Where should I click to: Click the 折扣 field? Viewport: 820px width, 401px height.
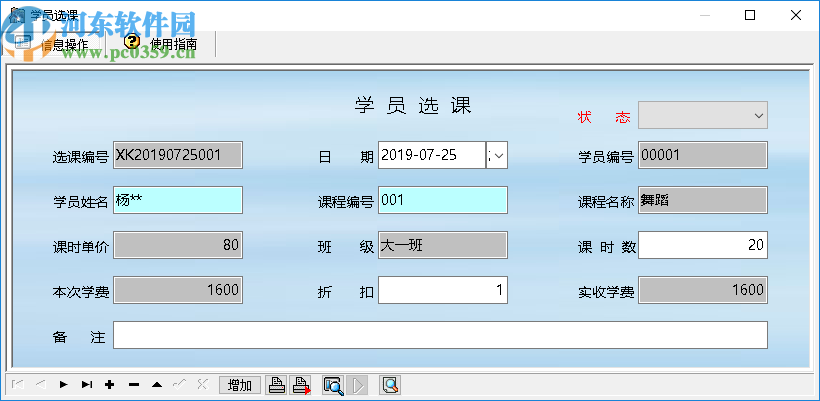tap(442, 290)
